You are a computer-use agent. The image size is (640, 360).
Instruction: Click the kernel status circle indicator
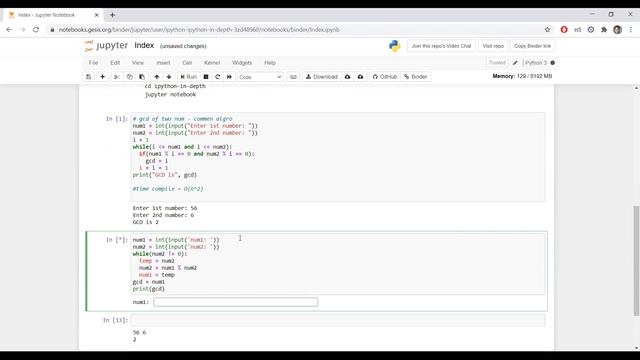coord(553,63)
